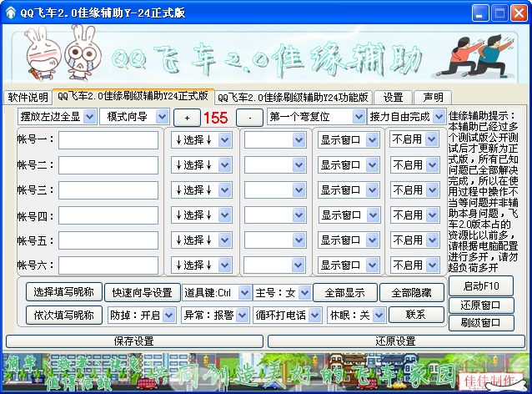
Task: Click the 帐号三 input field
Action: click(x=108, y=190)
